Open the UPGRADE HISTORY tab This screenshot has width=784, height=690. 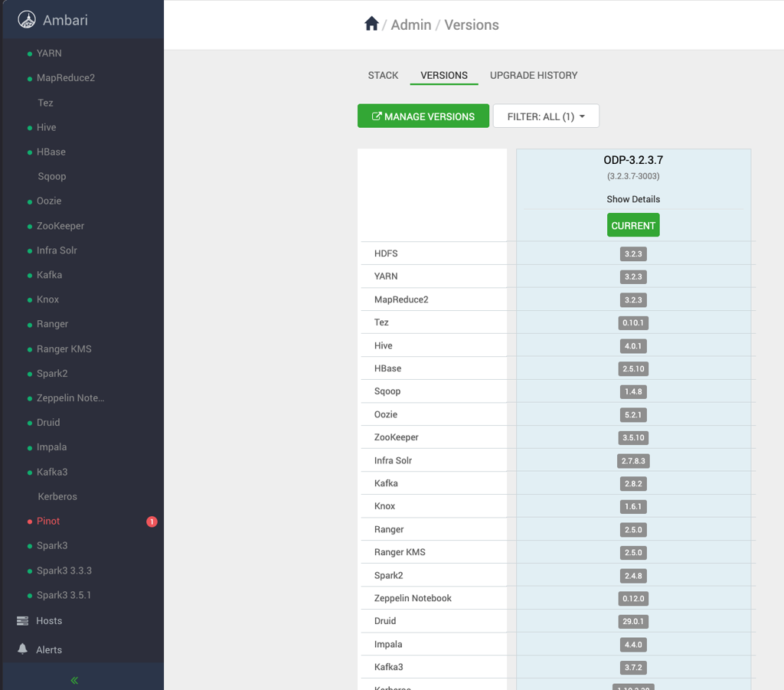[534, 75]
